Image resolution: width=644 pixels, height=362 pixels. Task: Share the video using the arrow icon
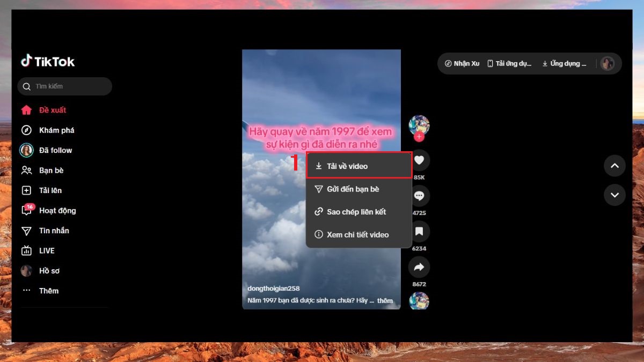coord(419,267)
